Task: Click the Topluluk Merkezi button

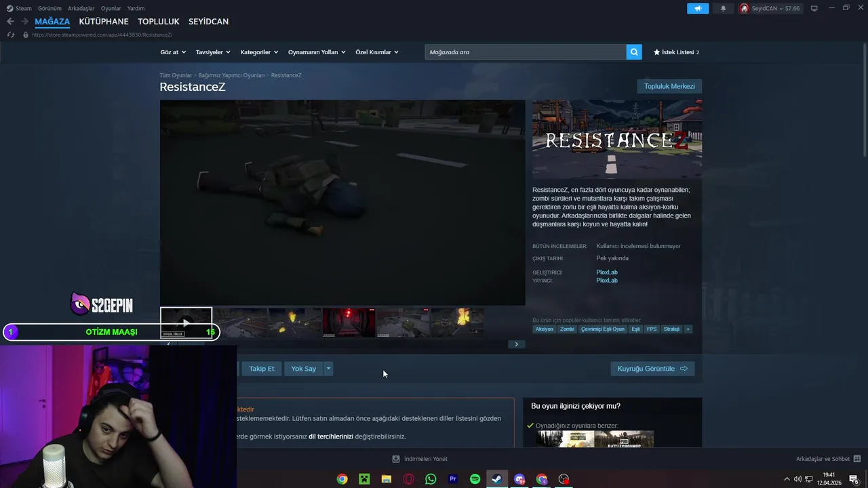Action: point(669,86)
